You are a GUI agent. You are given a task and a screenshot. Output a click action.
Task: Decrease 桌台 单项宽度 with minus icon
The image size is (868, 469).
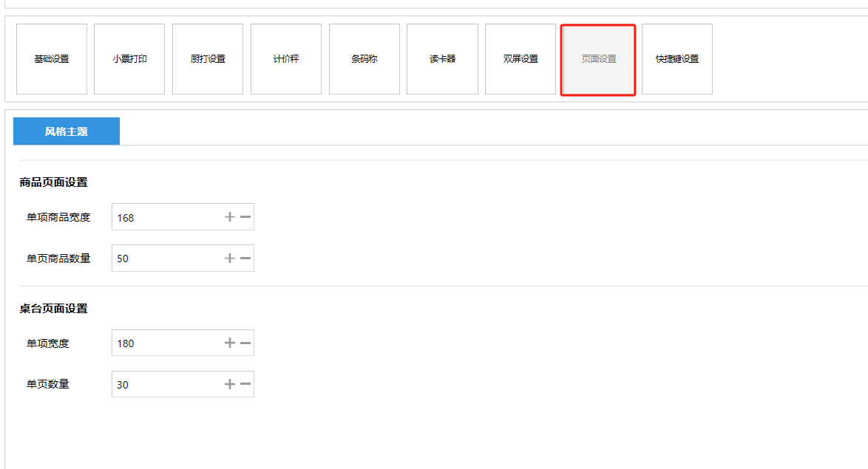click(245, 343)
